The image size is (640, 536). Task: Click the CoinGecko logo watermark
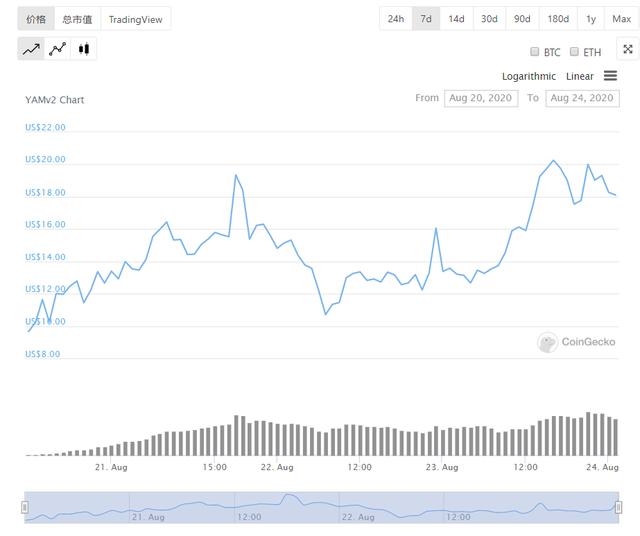[576, 342]
